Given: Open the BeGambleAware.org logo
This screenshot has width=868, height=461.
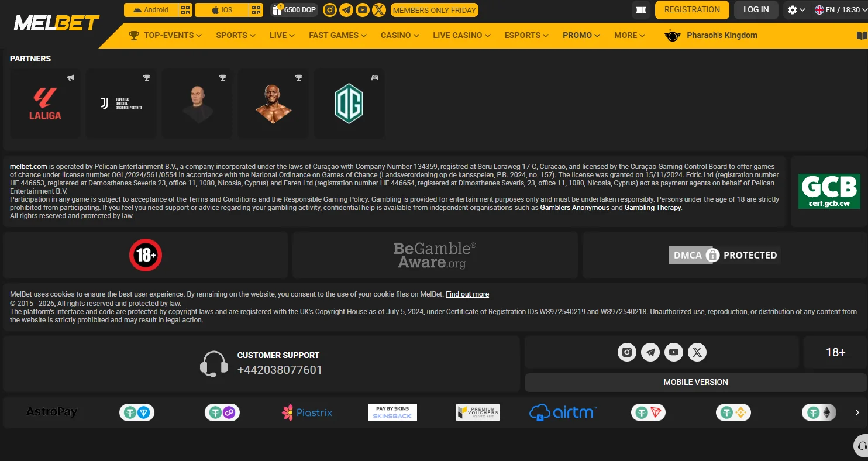Looking at the screenshot, I should coord(435,255).
